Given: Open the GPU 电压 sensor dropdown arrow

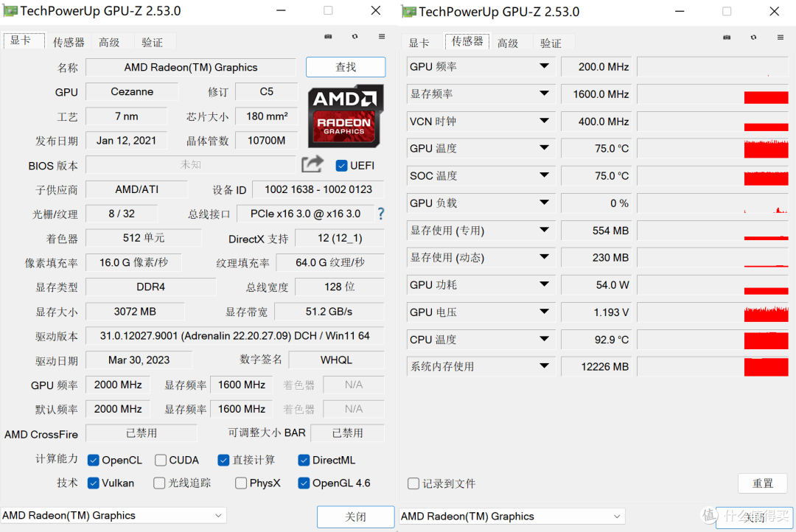Looking at the screenshot, I should (x=544, y=312).
